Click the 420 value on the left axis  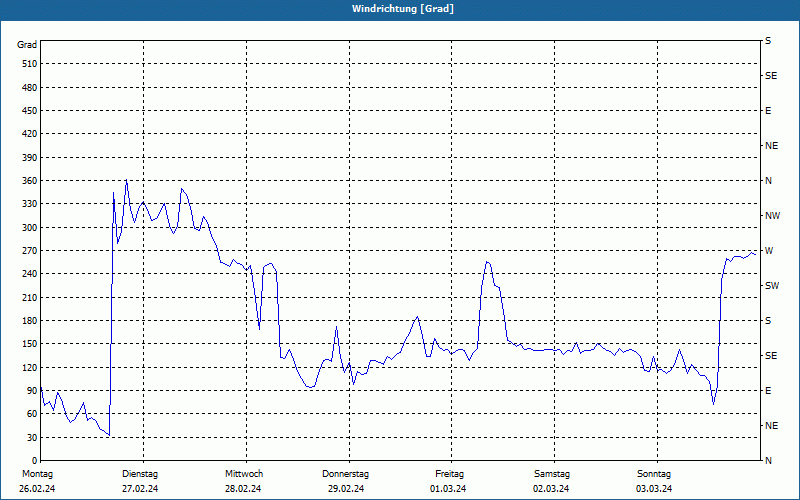(30, 134)
